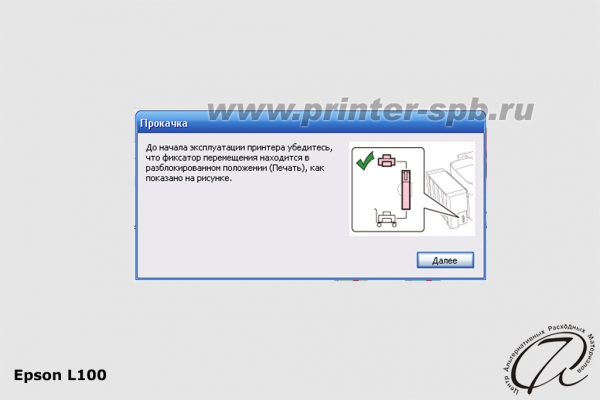
Task: Click the Далее button
Action: 445,260
